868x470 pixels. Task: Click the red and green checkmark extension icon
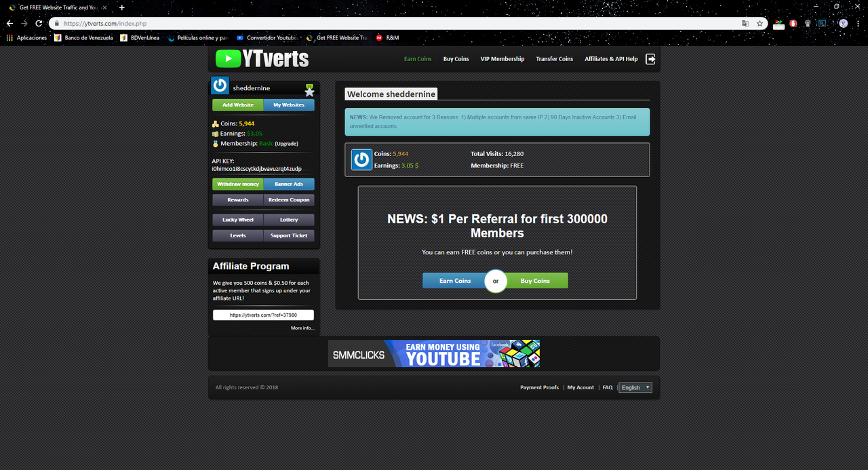pyautogui.click(x=780, y=23)
